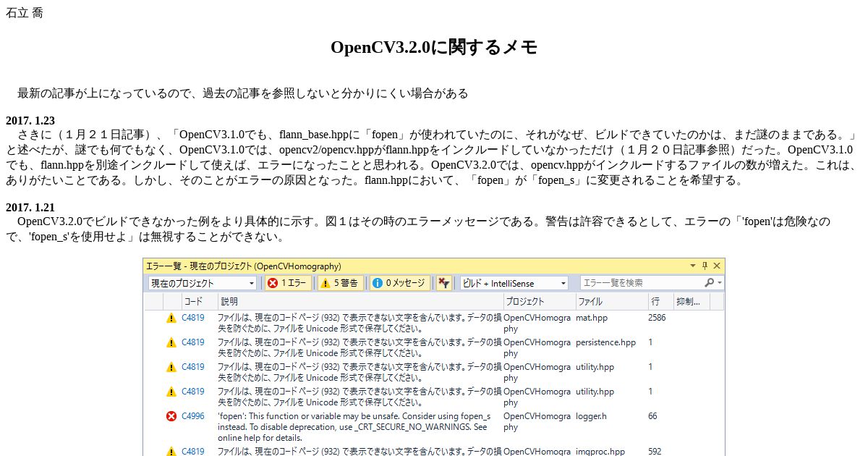868x456 pixels.
Task: Select the imgproc.hpp file cell
Action: click(600, 451)
